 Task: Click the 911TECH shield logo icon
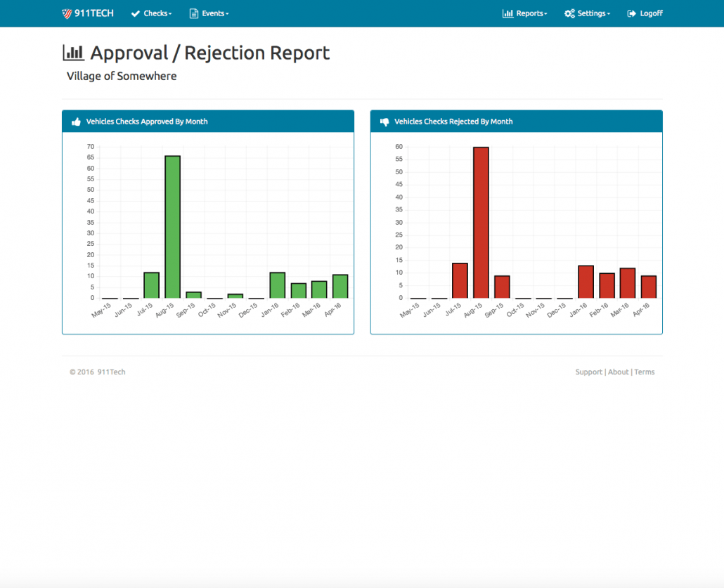(67, 13)
